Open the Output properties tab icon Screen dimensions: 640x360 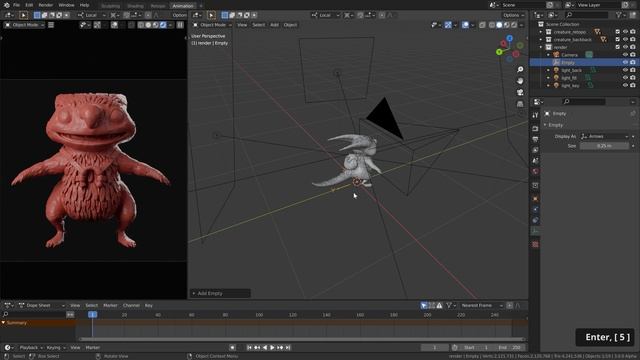[535, 139]
